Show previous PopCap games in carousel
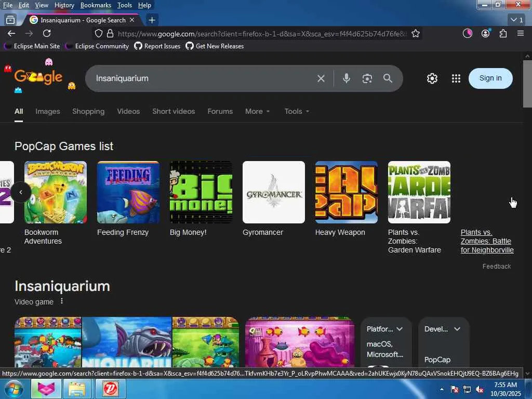 pyautogui.click(x=21, y=192)
